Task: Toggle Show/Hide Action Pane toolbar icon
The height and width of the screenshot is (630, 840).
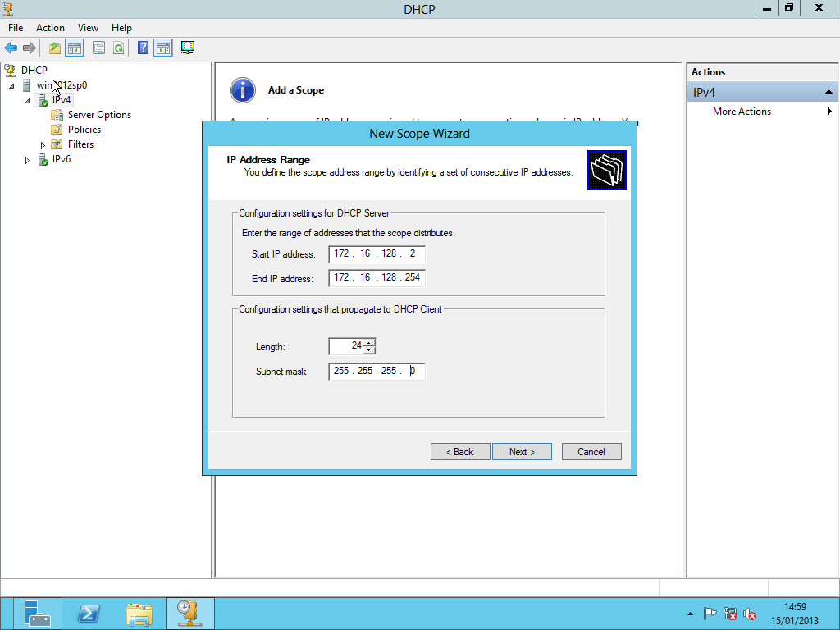Action: point(162,48)
